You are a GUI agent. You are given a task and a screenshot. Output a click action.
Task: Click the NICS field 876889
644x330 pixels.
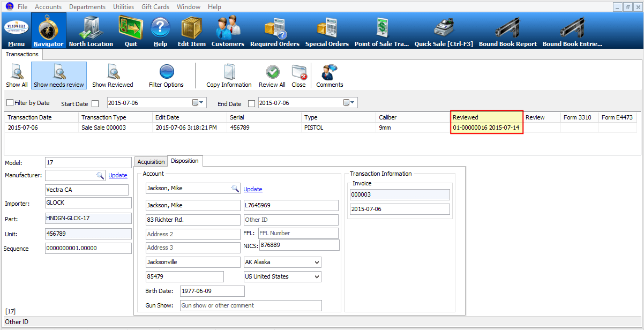299,245
